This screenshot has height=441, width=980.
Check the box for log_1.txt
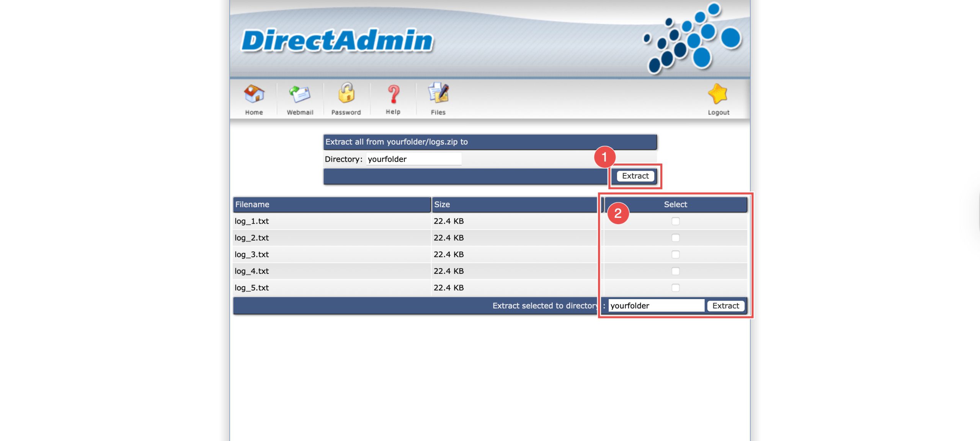[x=676, y=221]
